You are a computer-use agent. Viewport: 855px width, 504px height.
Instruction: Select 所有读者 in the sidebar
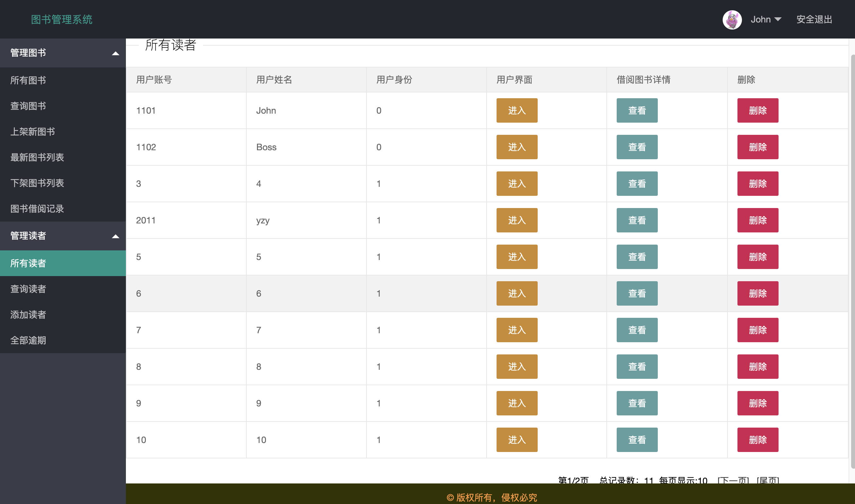point(63,263)
